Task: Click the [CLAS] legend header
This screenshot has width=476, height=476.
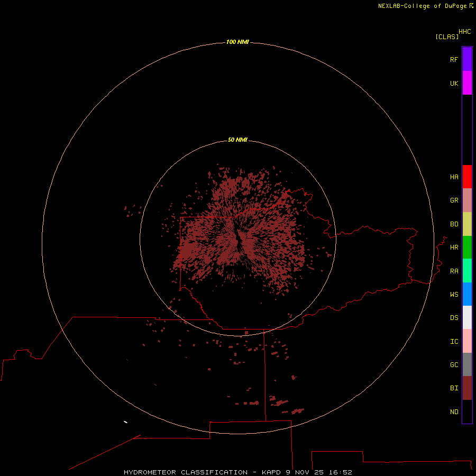Action: pos(447,36)
